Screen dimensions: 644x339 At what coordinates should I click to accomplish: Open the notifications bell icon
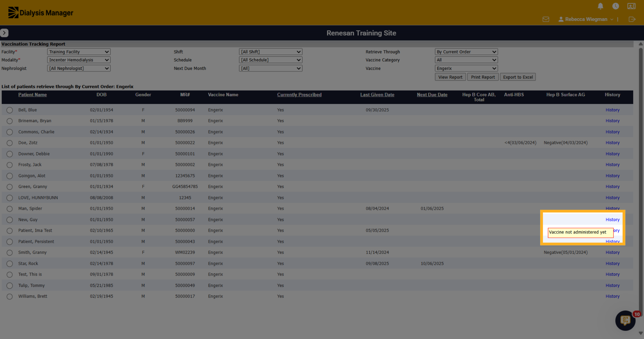[601, 6]
